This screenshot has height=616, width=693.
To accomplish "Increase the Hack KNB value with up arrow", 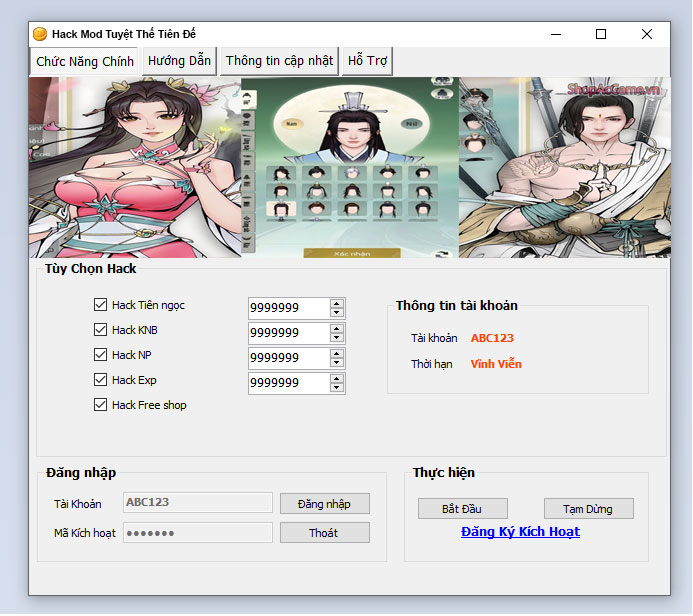I will (x=337, y=328).
